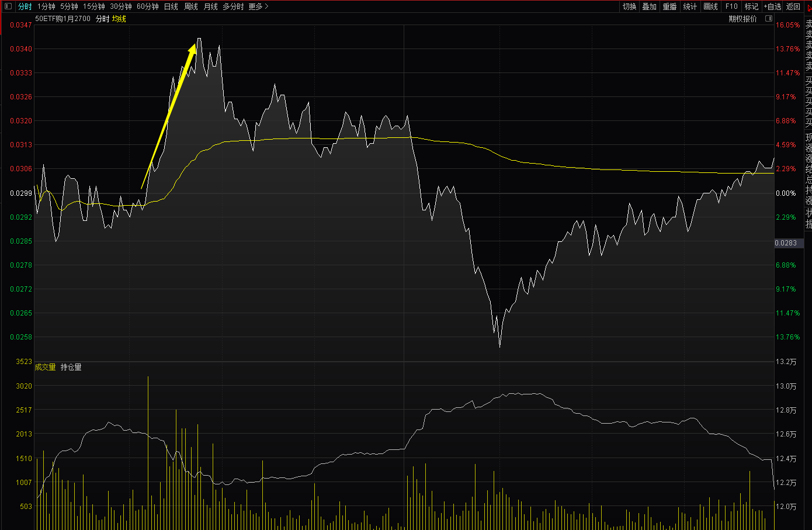Click the 标记 mark button

coord(751,6)
